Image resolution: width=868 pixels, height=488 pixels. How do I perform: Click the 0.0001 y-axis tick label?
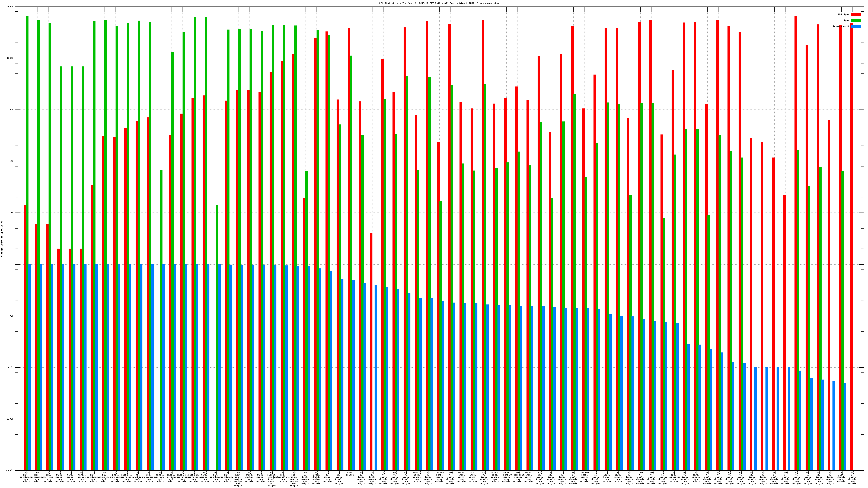click(10, 470)
